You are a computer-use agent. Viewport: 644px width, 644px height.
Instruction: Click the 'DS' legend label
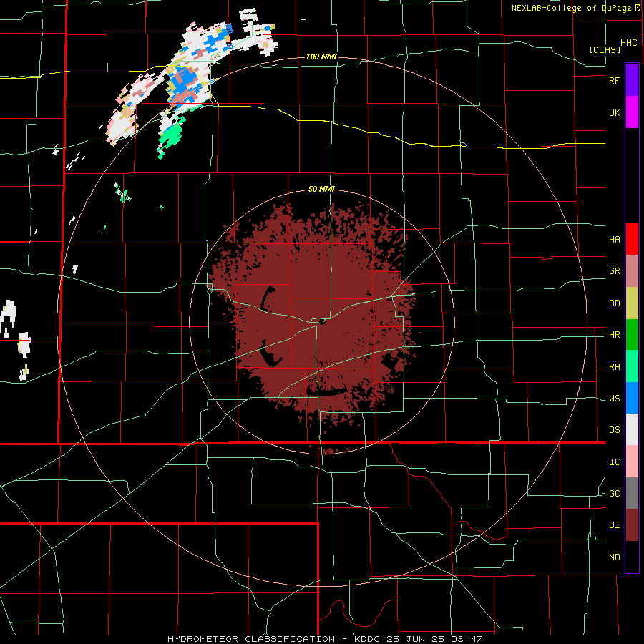614,430
